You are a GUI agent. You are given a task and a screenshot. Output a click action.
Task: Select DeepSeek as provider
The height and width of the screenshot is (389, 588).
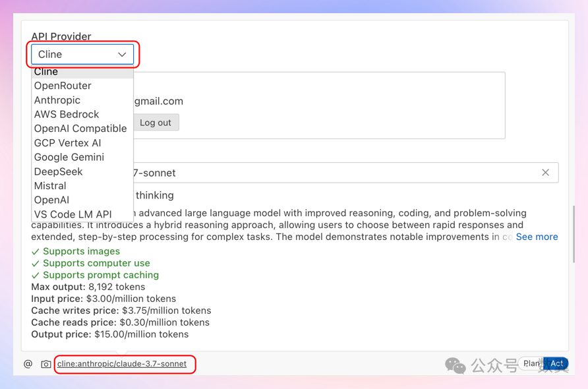pyautogui.click(x=82, y=171)
